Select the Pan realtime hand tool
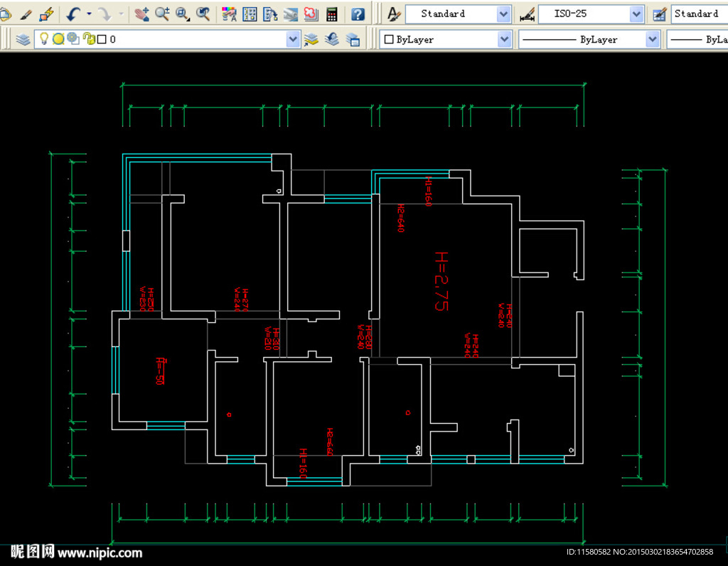Screen dimensions: 728x566 pos(141,14)
